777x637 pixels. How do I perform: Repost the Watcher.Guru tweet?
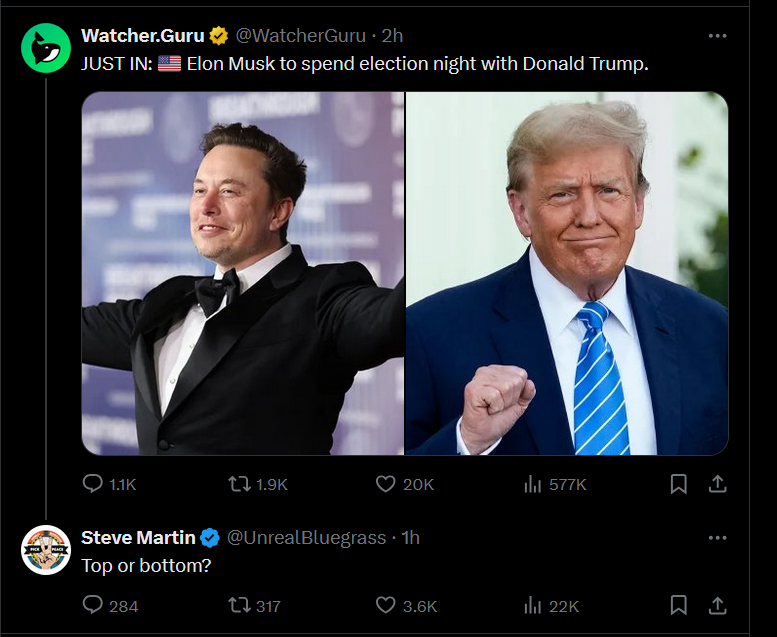tap(258, 484)
